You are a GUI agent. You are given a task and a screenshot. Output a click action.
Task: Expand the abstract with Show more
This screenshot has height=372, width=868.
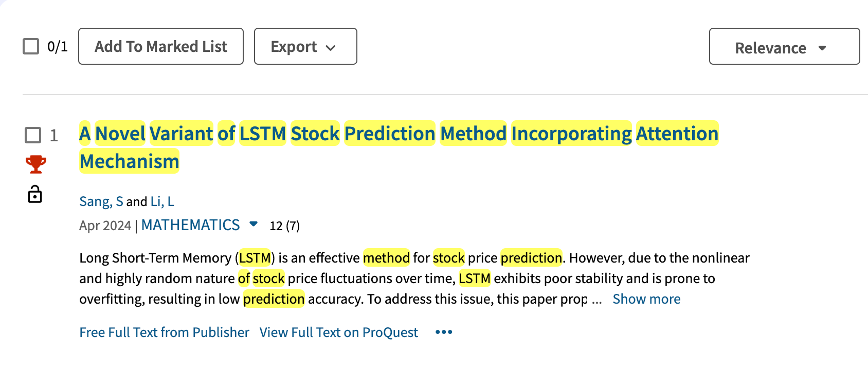click(646, 299)
